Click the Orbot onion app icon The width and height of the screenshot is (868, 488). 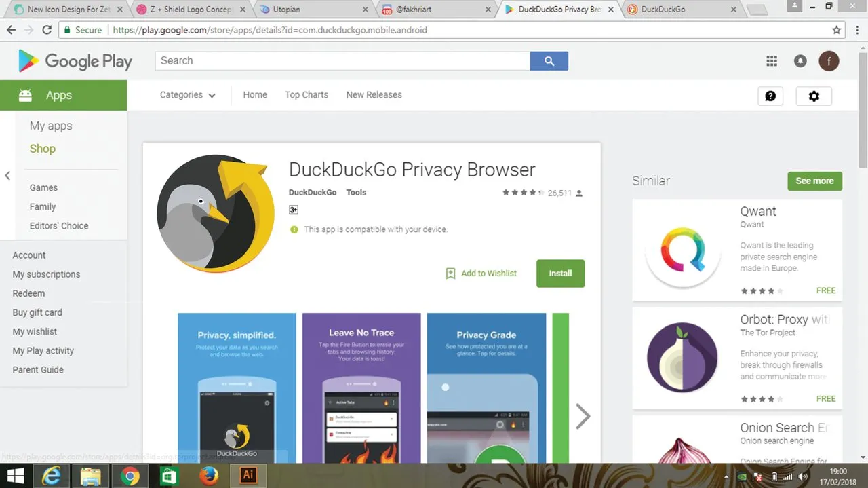[x=682, y=358]
